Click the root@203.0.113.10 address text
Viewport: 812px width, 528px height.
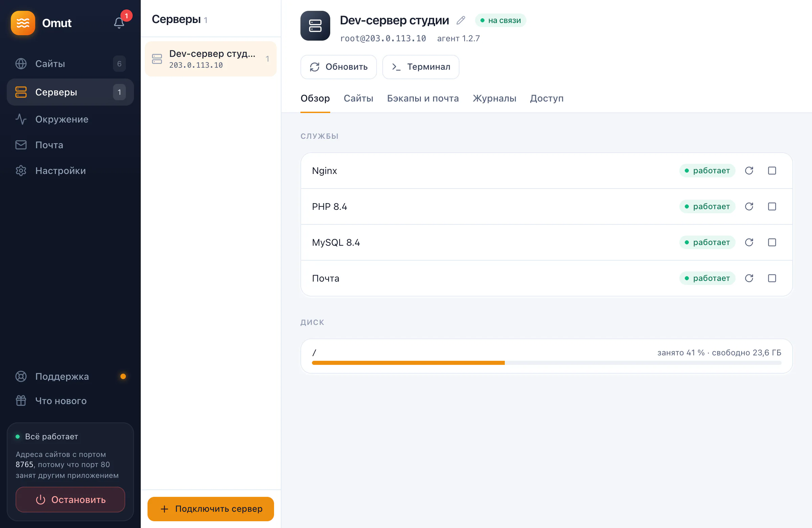[x=383, y=39]
